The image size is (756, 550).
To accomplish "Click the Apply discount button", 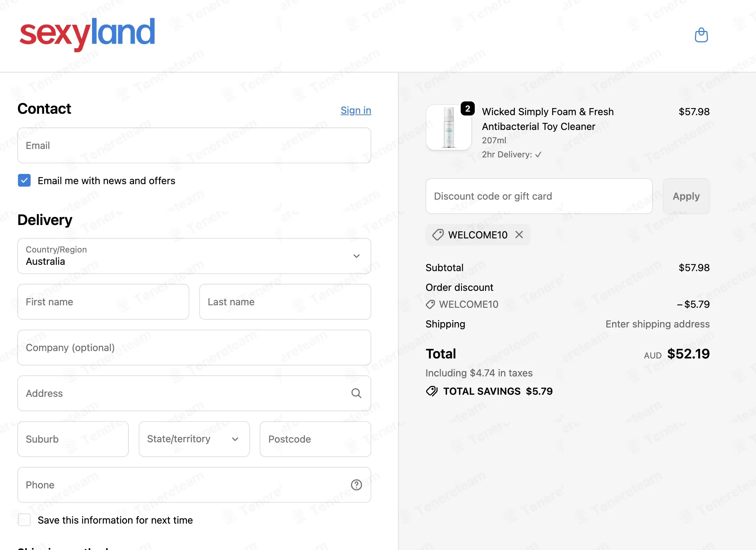I will [x=686, y=196].
